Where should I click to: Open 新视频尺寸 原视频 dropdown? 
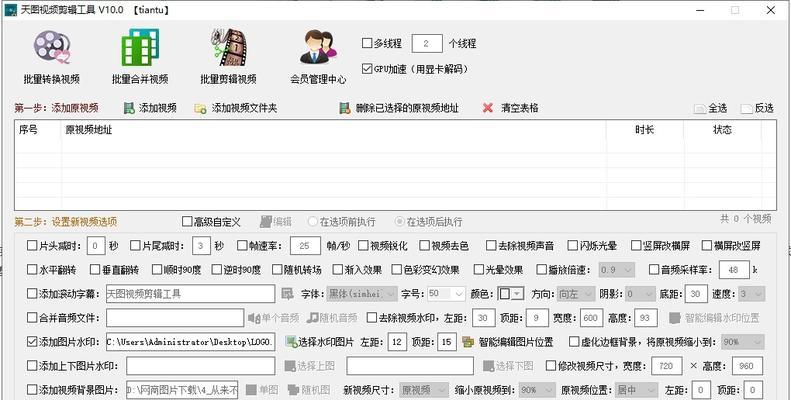[x=424, y=390]
